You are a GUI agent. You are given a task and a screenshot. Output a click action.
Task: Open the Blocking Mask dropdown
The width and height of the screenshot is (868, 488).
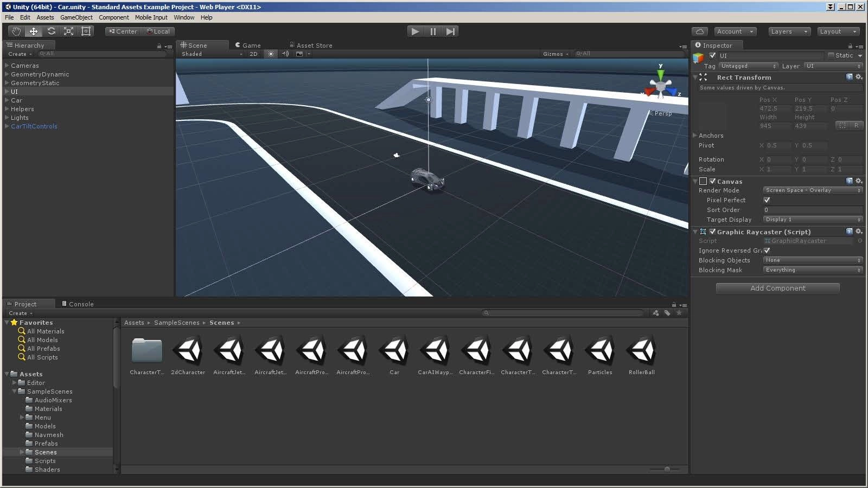pos(812,270)
